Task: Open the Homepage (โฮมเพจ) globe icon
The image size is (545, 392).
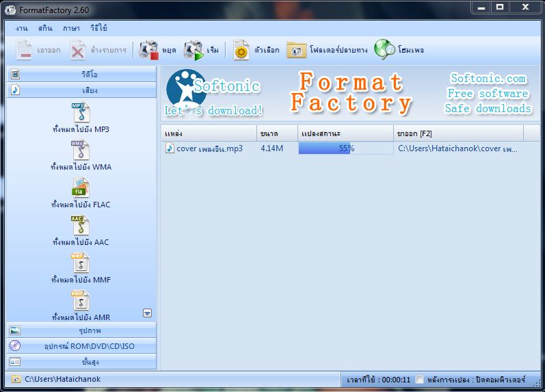Action: pyautogui.click(x=384, y=49)
